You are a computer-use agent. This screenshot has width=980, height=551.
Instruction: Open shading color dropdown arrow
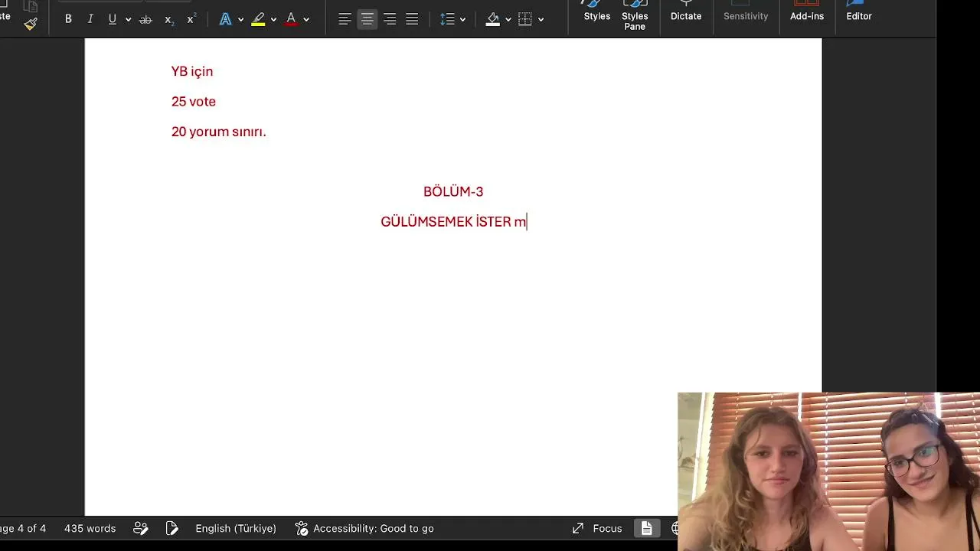click(x=508, y=19)
